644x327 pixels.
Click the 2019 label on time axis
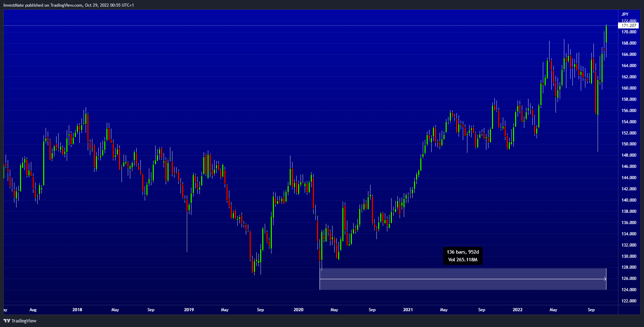[x=189, y=310]
